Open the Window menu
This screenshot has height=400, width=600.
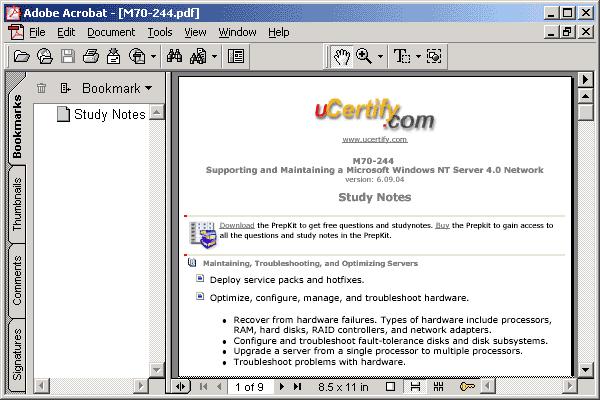click(237, 33)
